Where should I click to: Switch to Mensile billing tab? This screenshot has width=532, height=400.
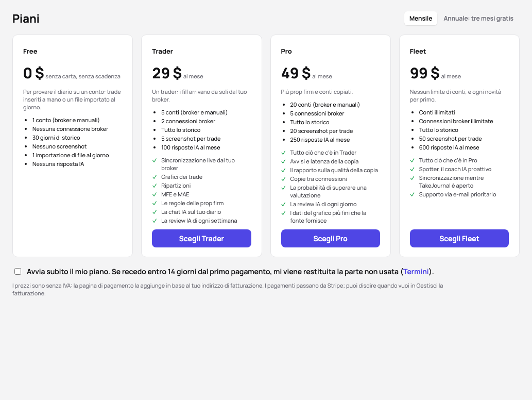click(x=420, y=19)
